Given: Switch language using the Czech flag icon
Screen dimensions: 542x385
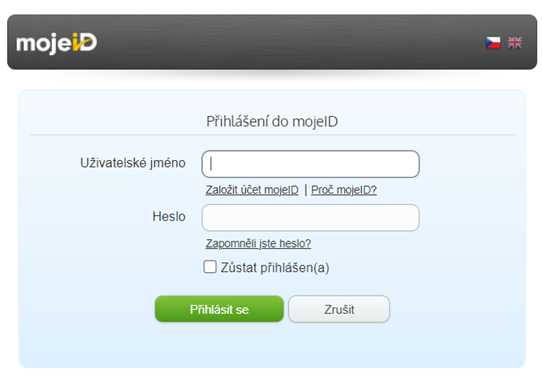Looking at the screenshot, I should click(x=493, y=43).
